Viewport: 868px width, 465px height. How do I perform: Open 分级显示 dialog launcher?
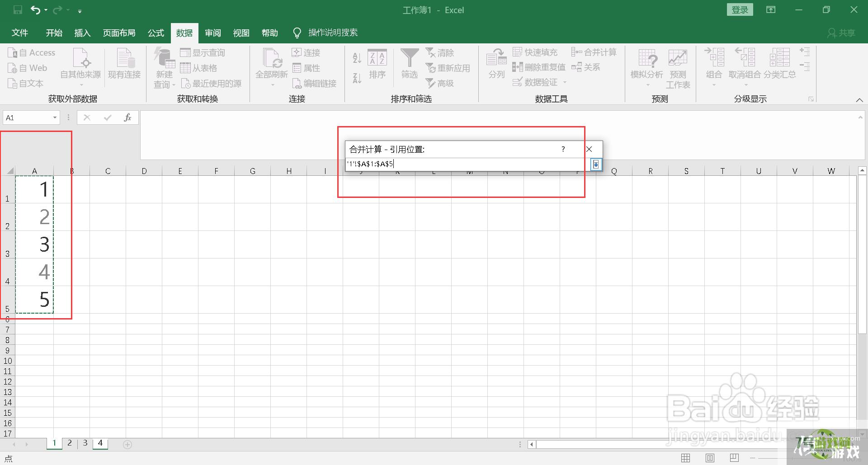811,99
